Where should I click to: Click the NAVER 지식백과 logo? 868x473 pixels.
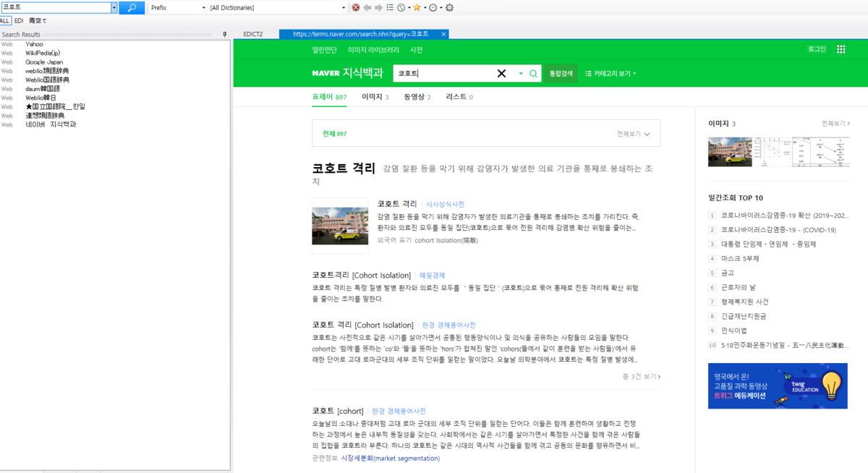point(347,73)
